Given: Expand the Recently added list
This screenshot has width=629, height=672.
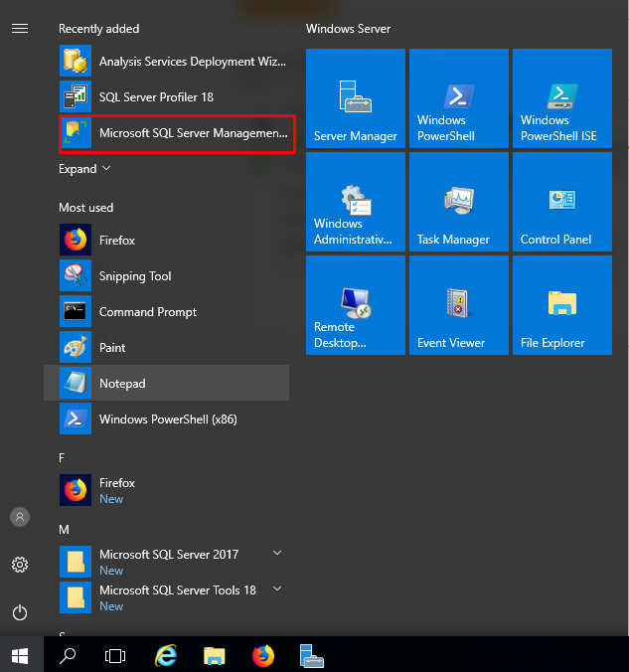Looking at the screenshot, I should pyautogui.click(x=84, y=169).
